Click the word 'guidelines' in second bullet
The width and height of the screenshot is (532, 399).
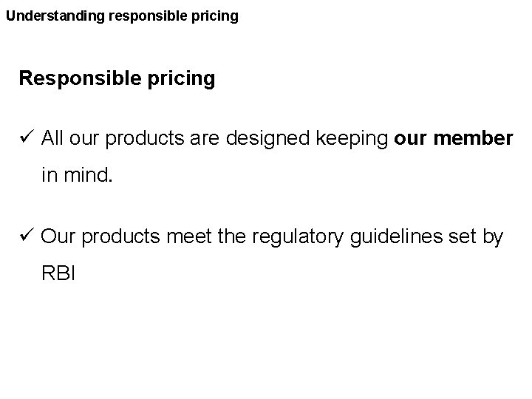click(x=396, y=237)
